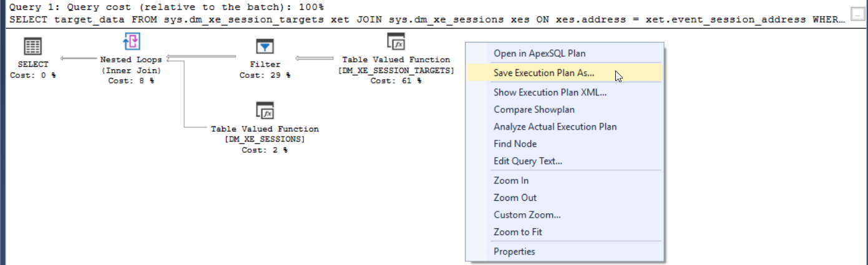This screenshot has height=265, width=868.
Task: Click the Nested Loops Inner Join label
Action: click(131, 65)
